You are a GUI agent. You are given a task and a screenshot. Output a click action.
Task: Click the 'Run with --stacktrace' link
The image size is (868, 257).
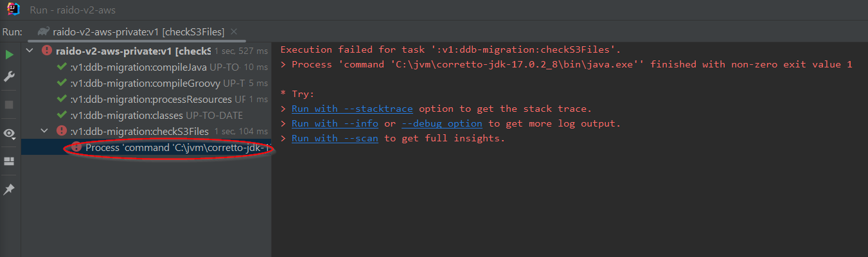pos(352,109)
